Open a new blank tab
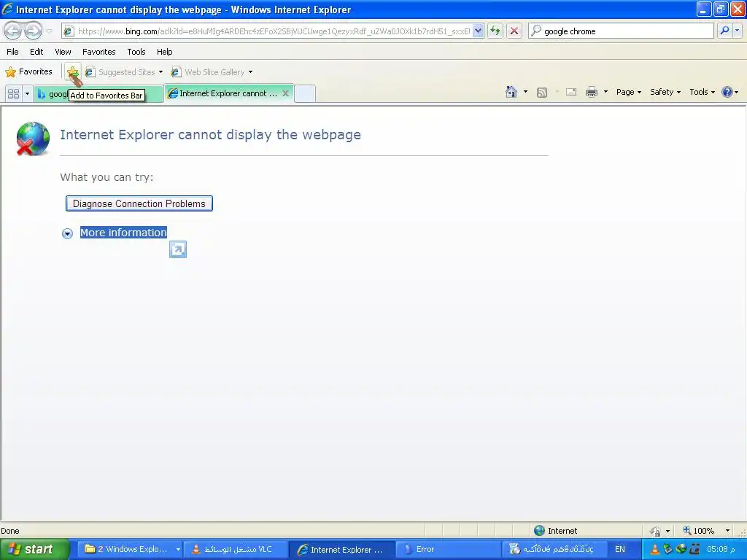 [x=305, y=93]
